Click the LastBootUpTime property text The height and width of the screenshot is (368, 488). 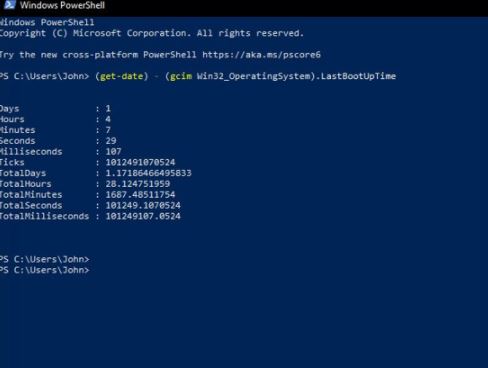click(358, 76)
